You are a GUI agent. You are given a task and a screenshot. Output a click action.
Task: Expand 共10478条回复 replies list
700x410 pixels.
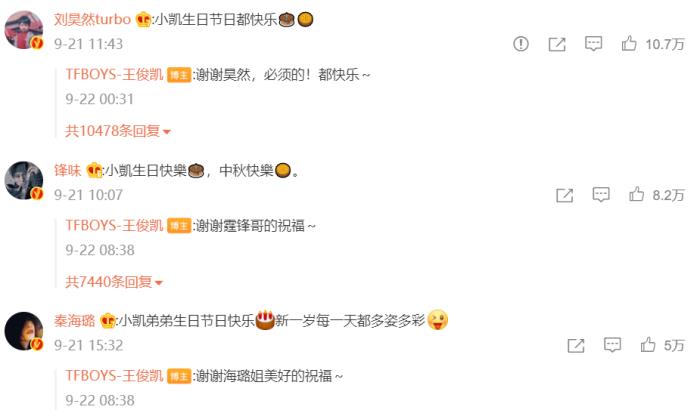[x=118, y=131]
